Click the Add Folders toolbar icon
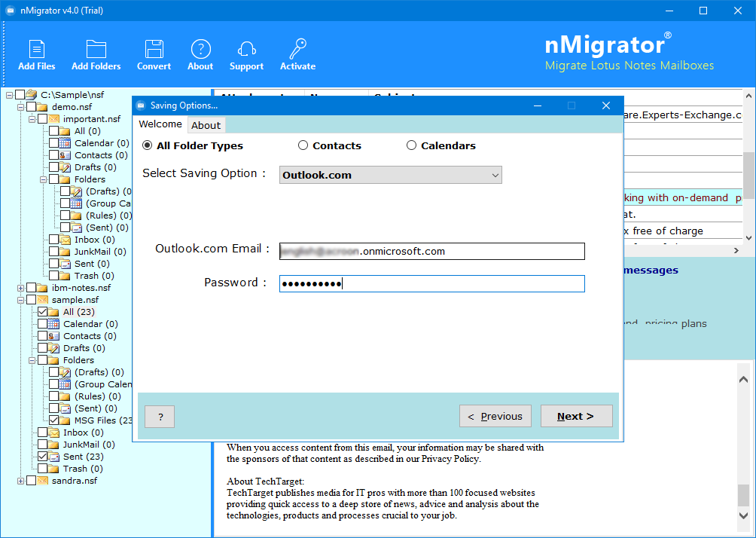 coord(96,49)
